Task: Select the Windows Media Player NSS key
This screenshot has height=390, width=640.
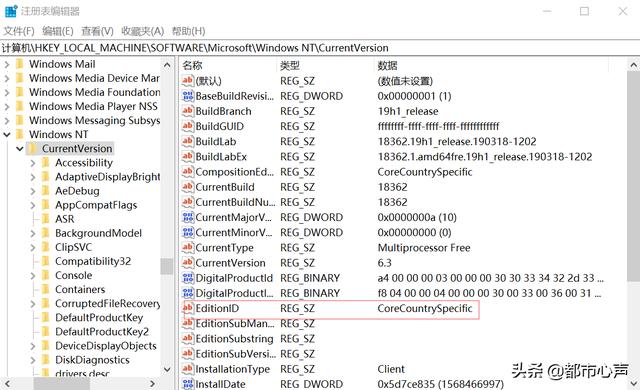Action: [x=93, y=106]
